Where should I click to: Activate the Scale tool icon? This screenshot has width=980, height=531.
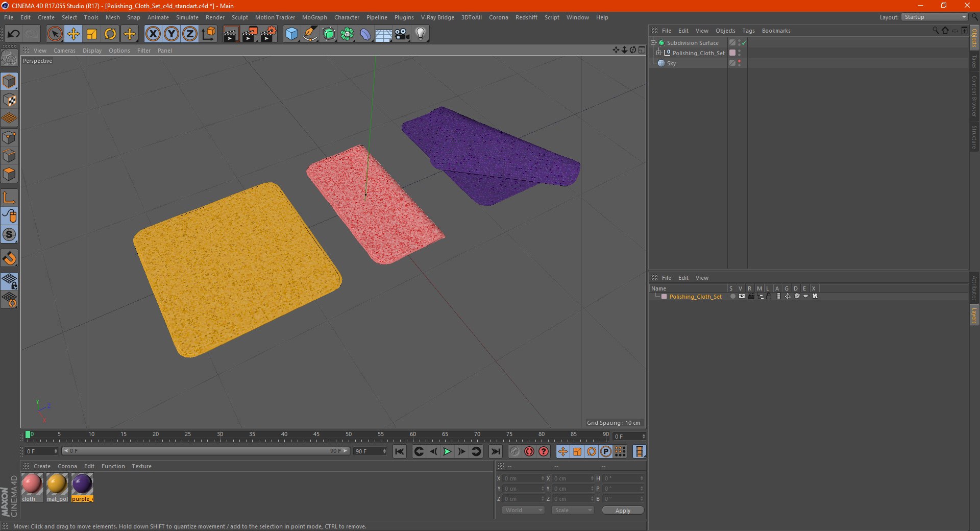coord(92,34)
